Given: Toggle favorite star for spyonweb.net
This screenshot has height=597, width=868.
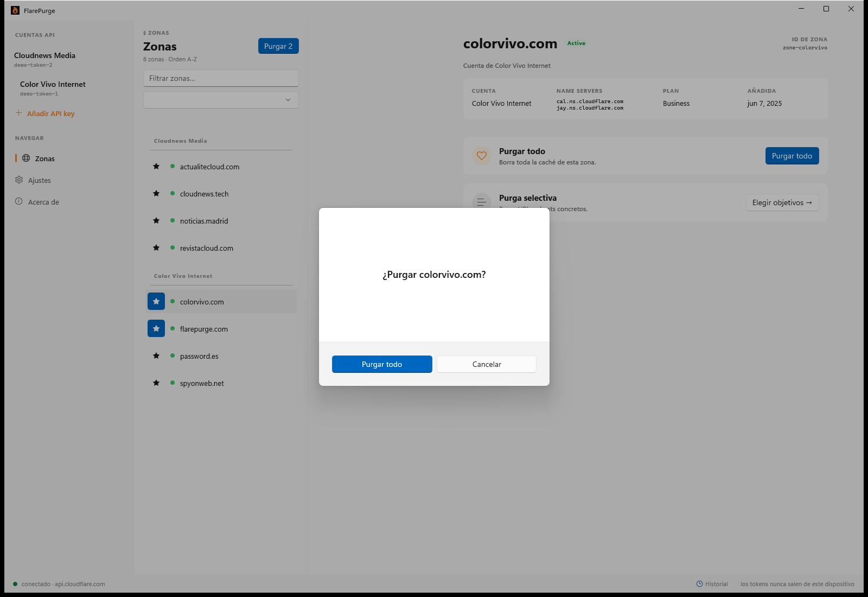Looking at the screenshot, I should click(156, 383).
